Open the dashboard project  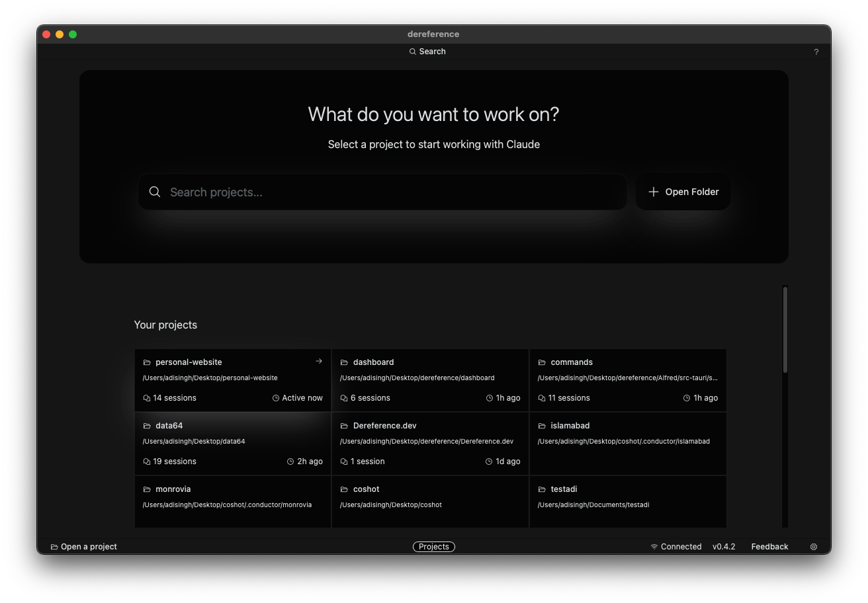pyautogui.click(x=430, y=380)
